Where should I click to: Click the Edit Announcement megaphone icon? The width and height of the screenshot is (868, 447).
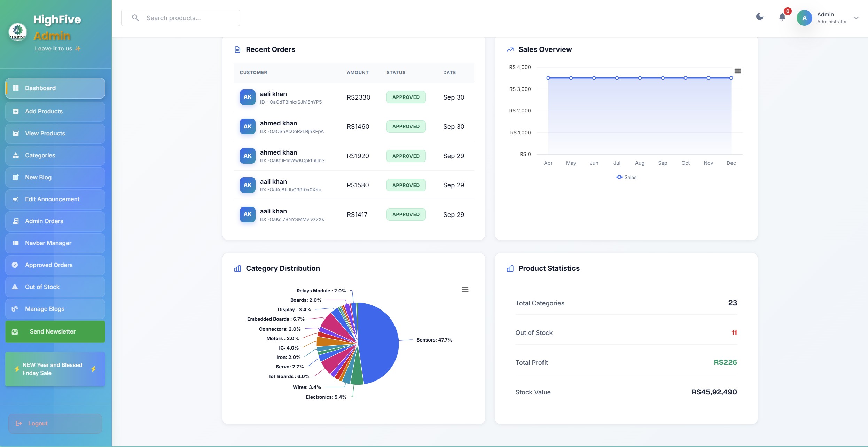pyautogui.click(x=16, y=199)
